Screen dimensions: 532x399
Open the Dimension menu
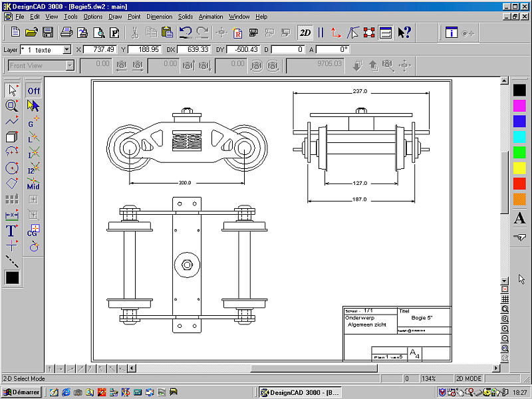[159, 16]
